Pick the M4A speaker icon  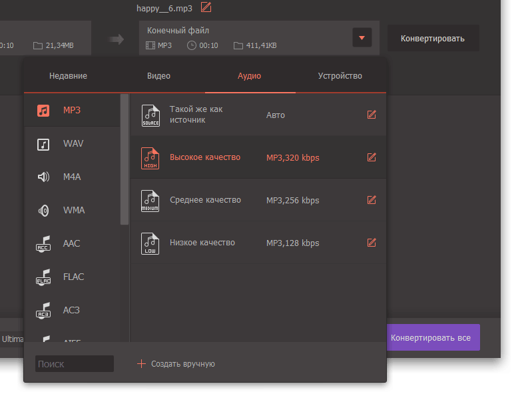pyautogui.click(x=43, y=177)
